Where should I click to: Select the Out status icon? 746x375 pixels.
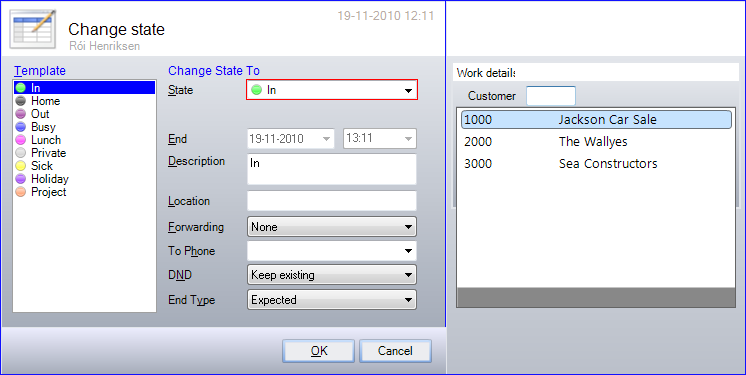click(x=20, y=114)
